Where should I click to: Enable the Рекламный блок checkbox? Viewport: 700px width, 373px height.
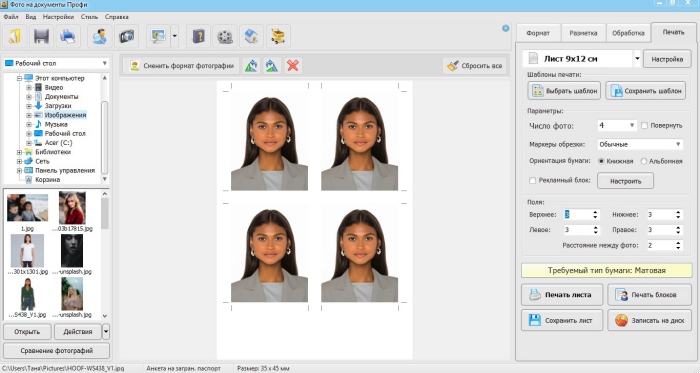pos(532,180)
